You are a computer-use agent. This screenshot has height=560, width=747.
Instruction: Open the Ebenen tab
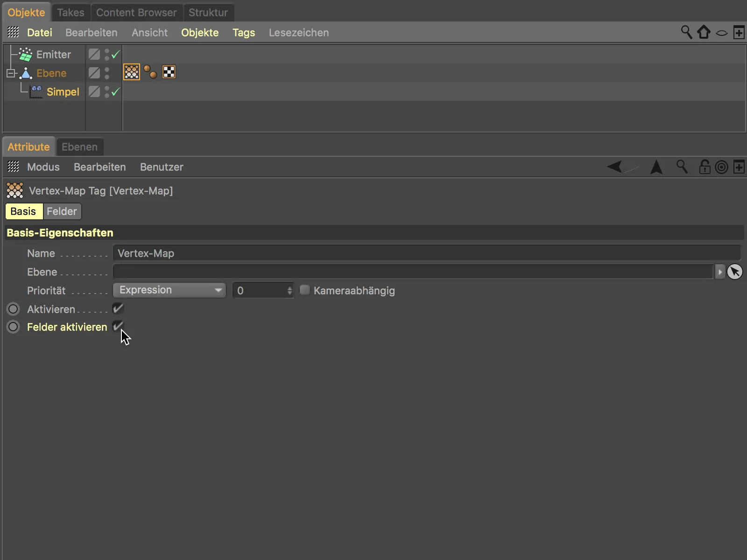click(x=80, y=147)
